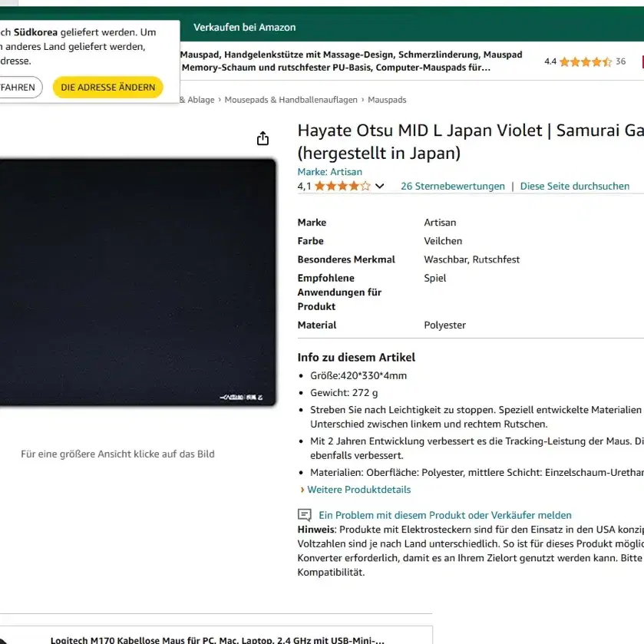Enlarge the black mousepad product image
Screen dimensions: 644x644
(137, 282)
